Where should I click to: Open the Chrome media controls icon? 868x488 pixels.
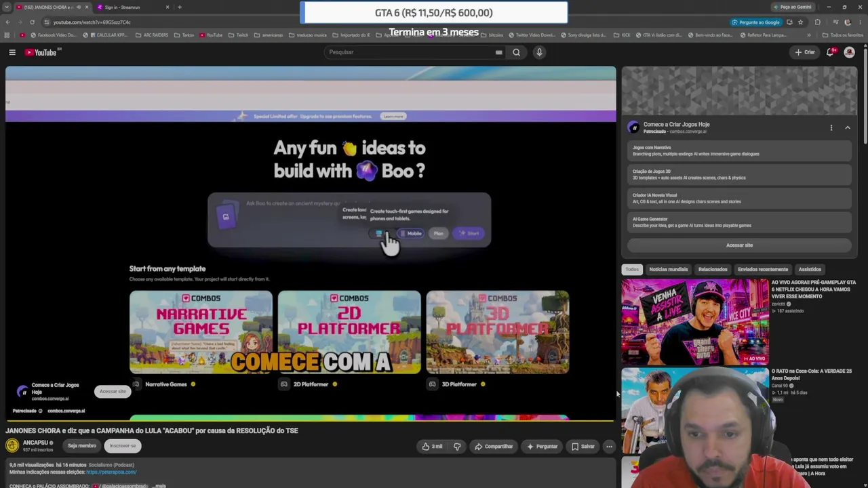pyautogui.click(x=835, y=22)
